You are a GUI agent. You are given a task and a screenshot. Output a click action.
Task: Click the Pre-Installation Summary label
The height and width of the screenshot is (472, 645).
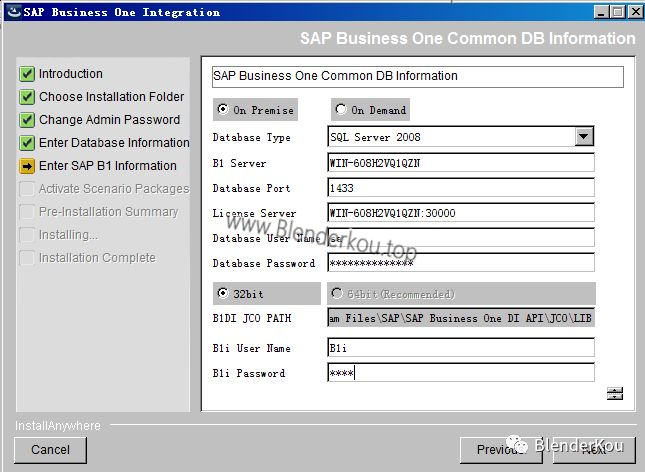pyautogui.click(x=109, y=212)
